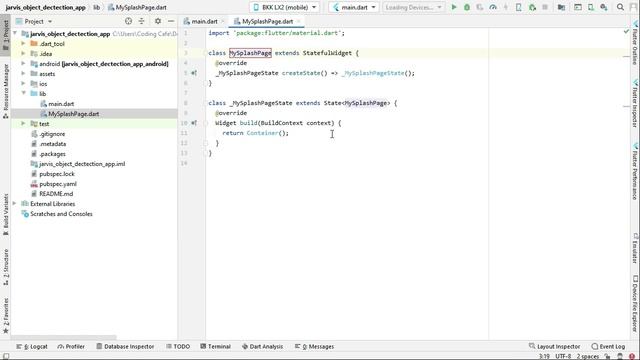This screenshot has height=360, width=640.
Task: Click the collapse all icon in Project panel
Action: [142, 21]
